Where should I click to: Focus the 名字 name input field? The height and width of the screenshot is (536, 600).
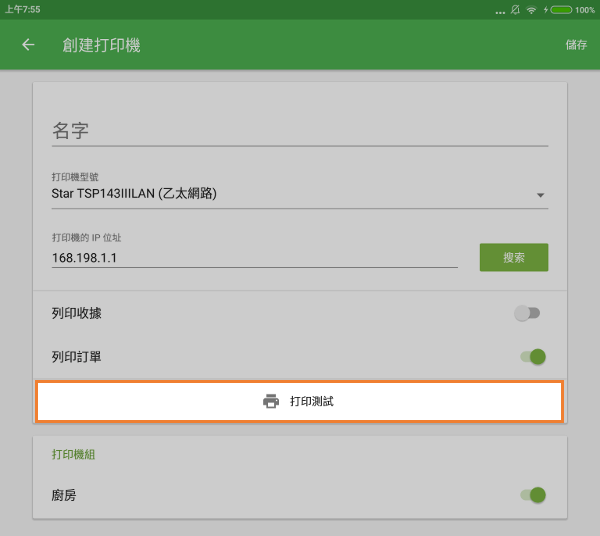click(x=300, y=131)
